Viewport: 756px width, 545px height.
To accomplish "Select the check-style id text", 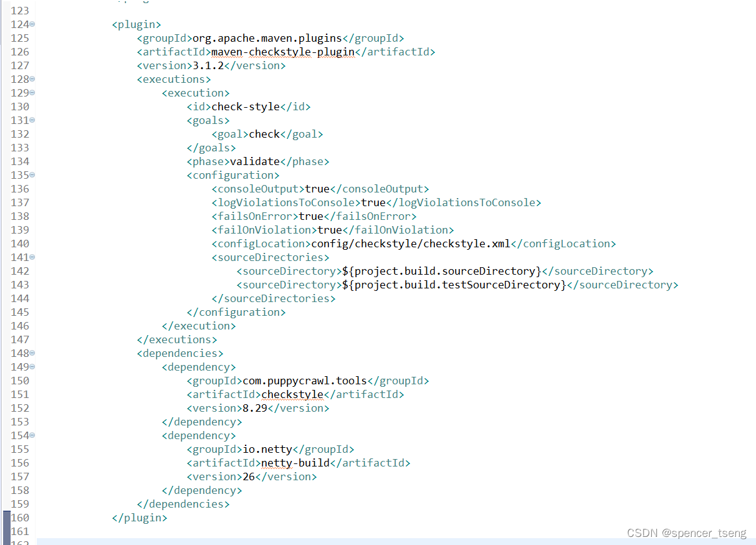I will point(245,106).
